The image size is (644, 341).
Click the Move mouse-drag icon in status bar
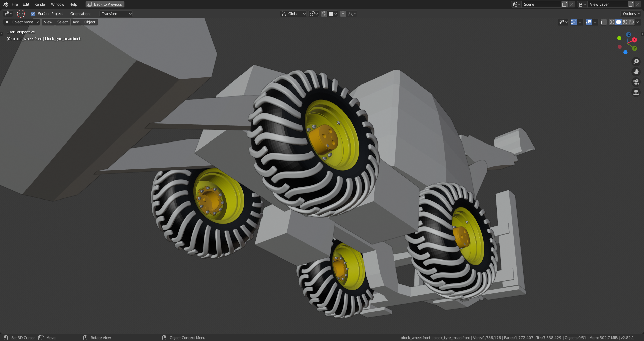tap(41, 338)
